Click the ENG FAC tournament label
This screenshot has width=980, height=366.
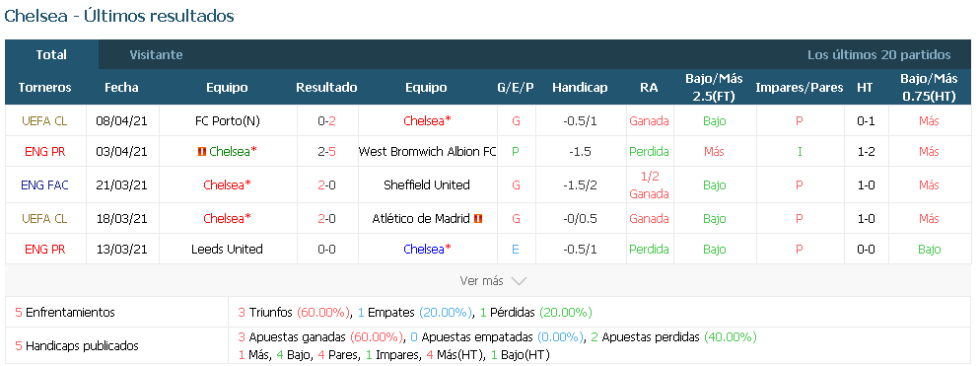(45, 184)
